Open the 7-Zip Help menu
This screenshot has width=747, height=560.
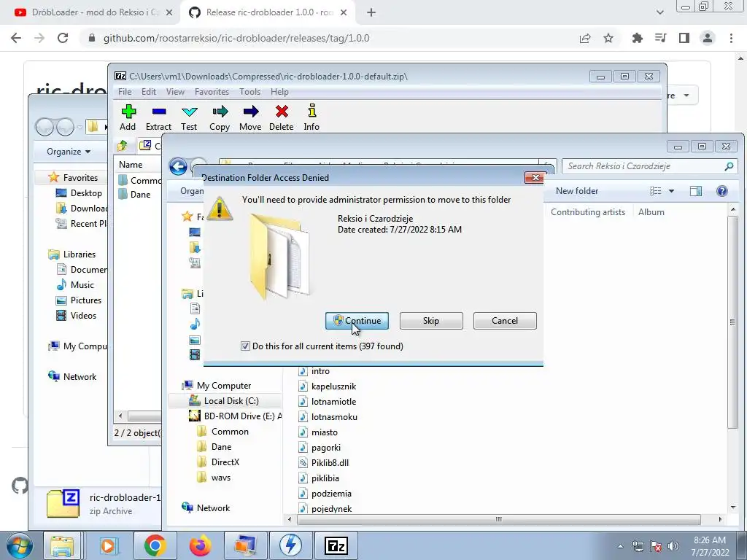[x=279, y=92]
